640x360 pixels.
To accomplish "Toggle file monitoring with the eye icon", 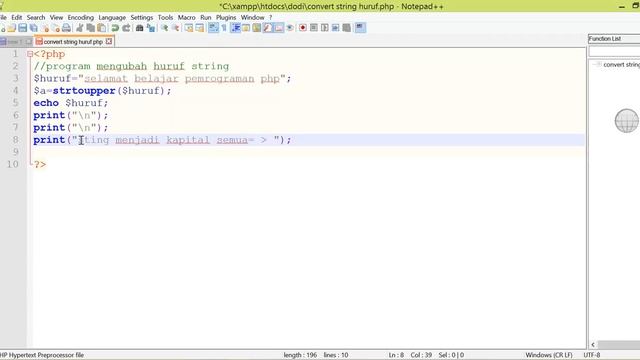I will pyautogui.click(x=290, y=28).
